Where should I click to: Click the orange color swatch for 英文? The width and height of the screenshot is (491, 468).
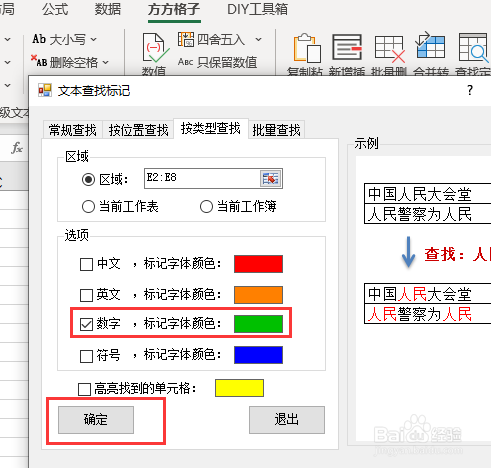[x=258, y=295]
